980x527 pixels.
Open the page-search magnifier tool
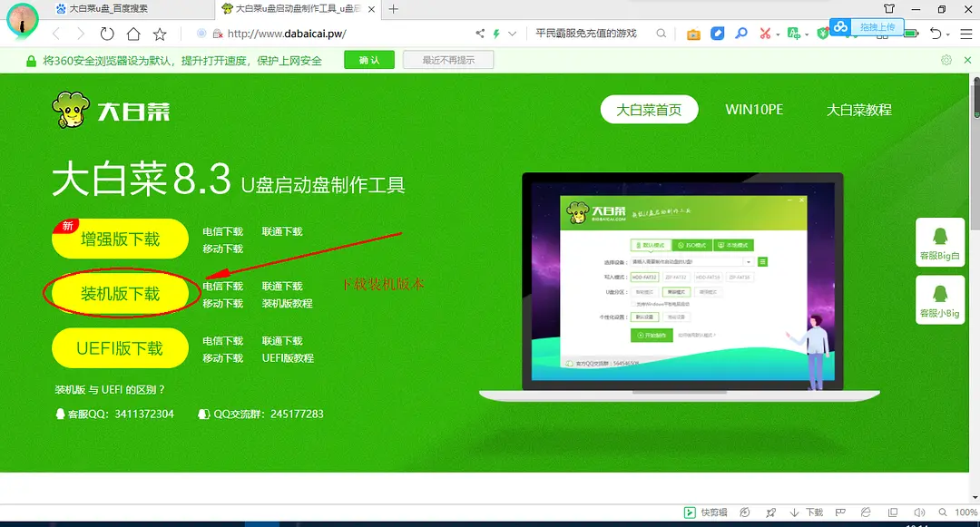coord(741,32)
